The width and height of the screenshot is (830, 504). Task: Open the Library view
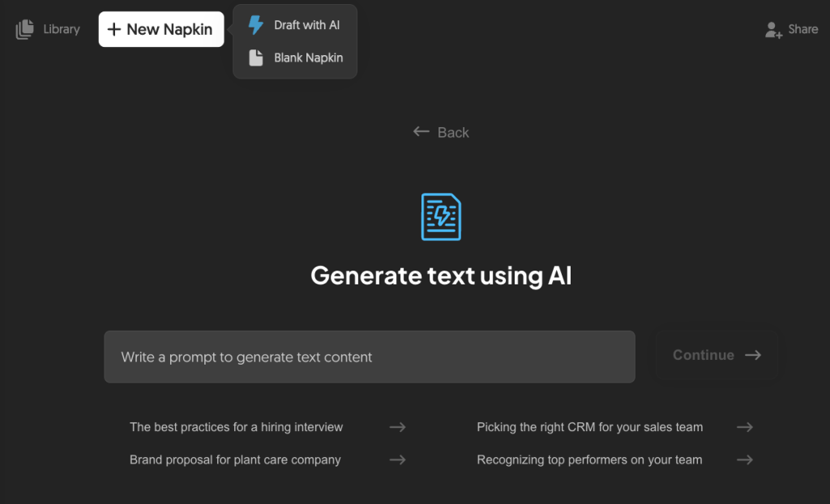coord(47,28)
